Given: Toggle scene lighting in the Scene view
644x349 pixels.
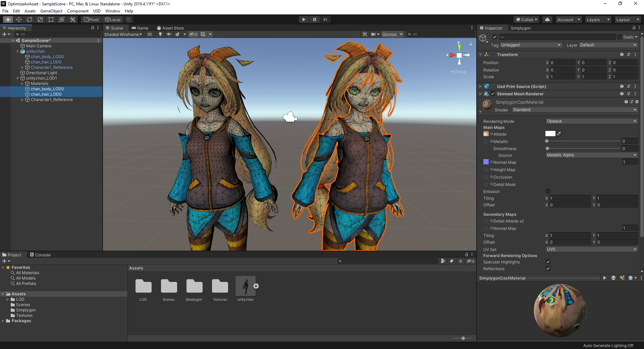Looking at the screenshot, I should click(160, 34).
